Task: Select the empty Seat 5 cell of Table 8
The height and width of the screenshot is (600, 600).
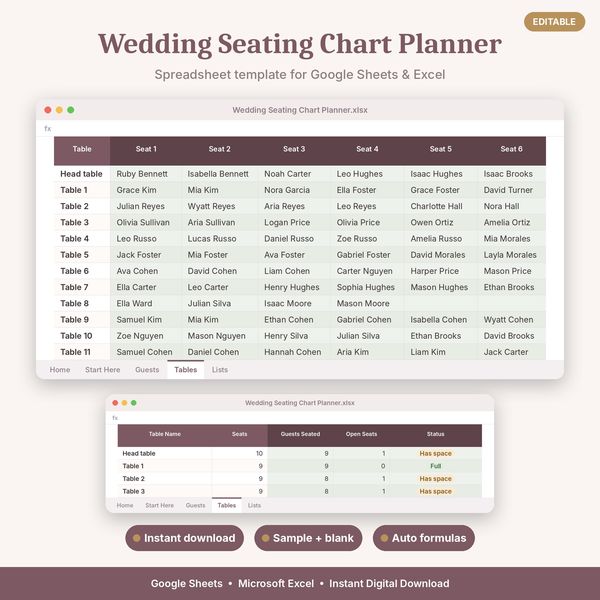Action: 440,303
